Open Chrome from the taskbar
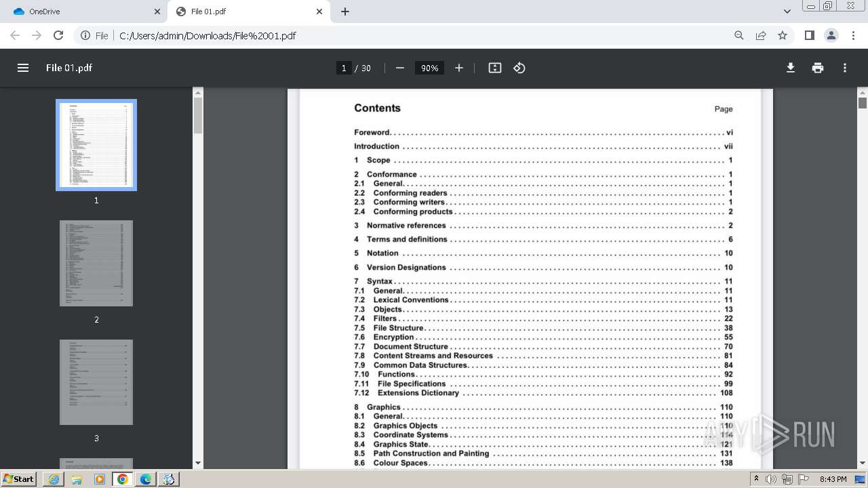868x488 pixels. click(123, 479)
